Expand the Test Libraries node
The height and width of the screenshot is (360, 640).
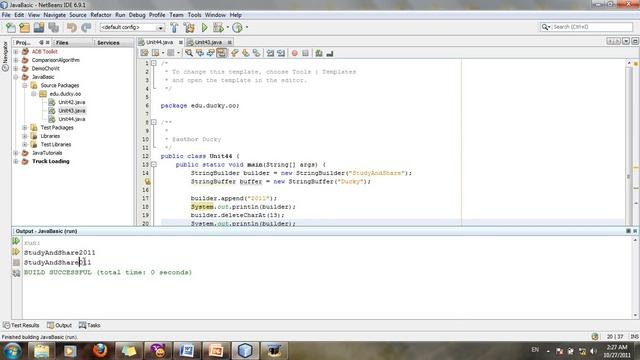click(24, 144)
